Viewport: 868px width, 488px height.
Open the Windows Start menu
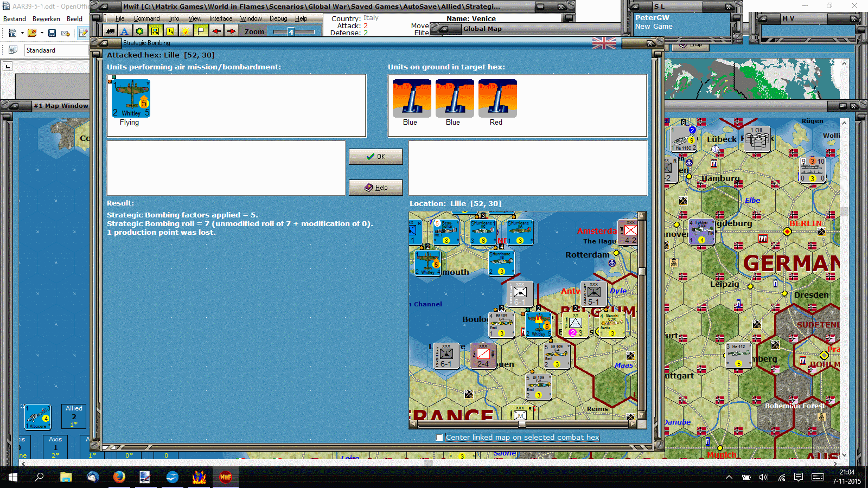(x=13, y=477)
